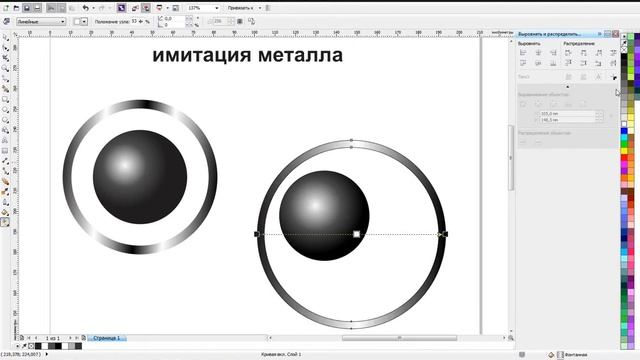640x360 pixels.
Task: Click first distribute icon under Распределение
Action: (568, 53)
